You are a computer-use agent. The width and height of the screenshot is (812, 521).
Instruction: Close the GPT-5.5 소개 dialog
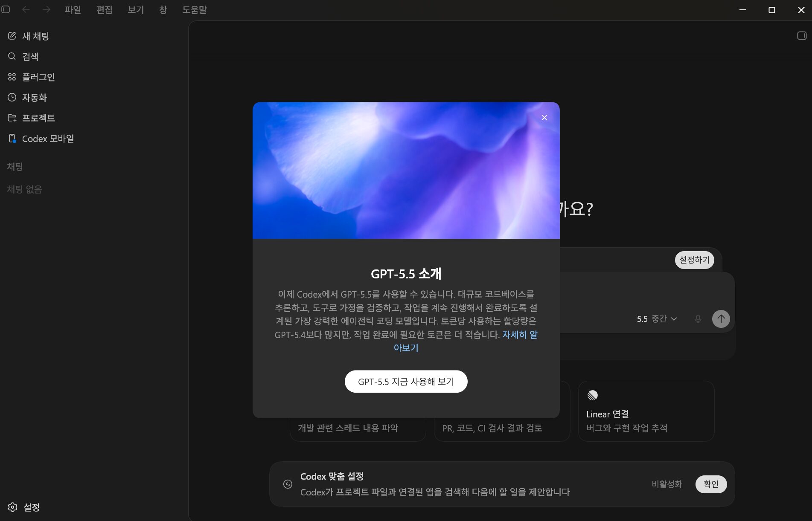[x=544, y=118]
